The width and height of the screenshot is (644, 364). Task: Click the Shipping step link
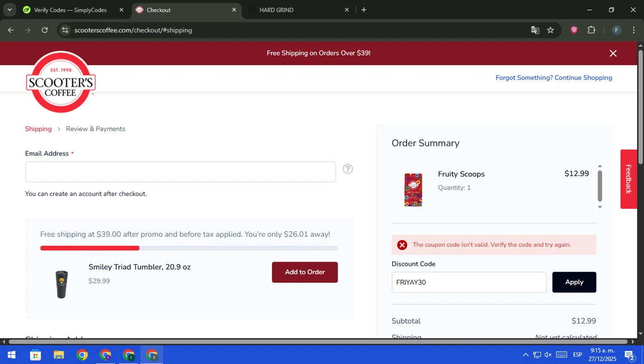tap(38, 129)
